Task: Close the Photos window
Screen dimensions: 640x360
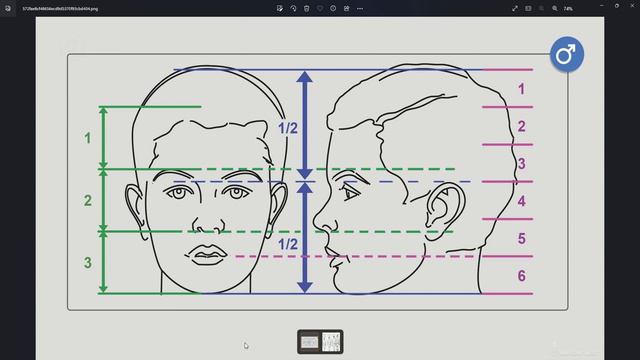Action: click(632, 6)
